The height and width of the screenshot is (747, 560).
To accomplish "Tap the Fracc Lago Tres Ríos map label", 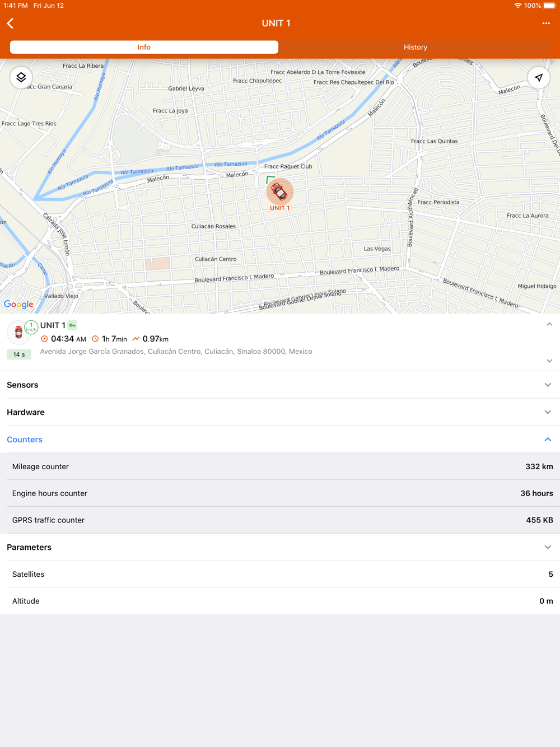I will click(29, 124).
